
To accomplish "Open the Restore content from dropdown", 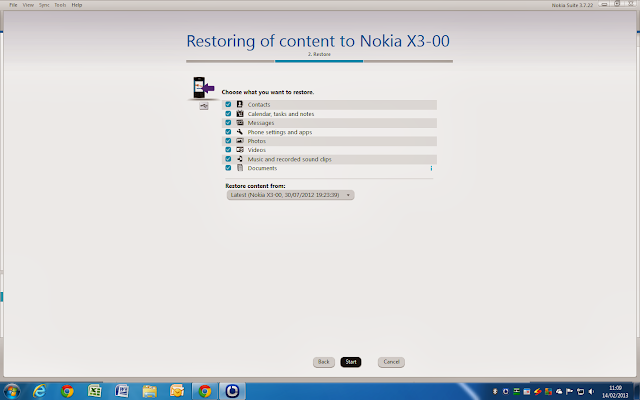I will point(290,195).
